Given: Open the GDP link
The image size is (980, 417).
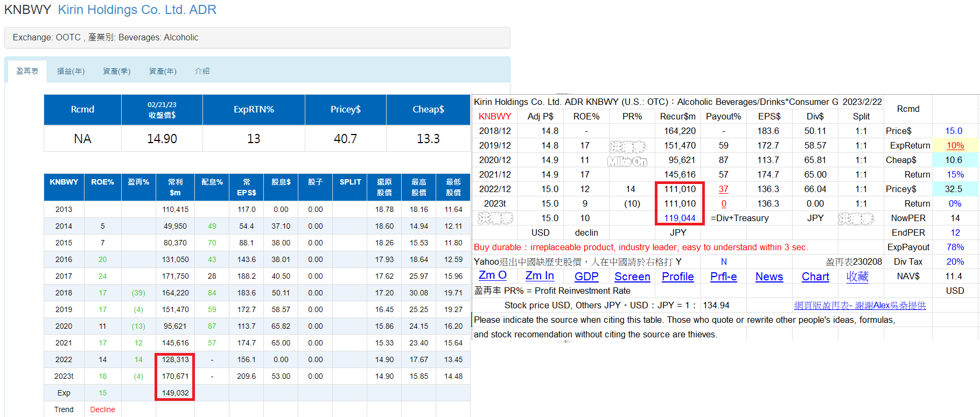Looking at the screenshot, I should pyautogui.click(x=586, y=276).
